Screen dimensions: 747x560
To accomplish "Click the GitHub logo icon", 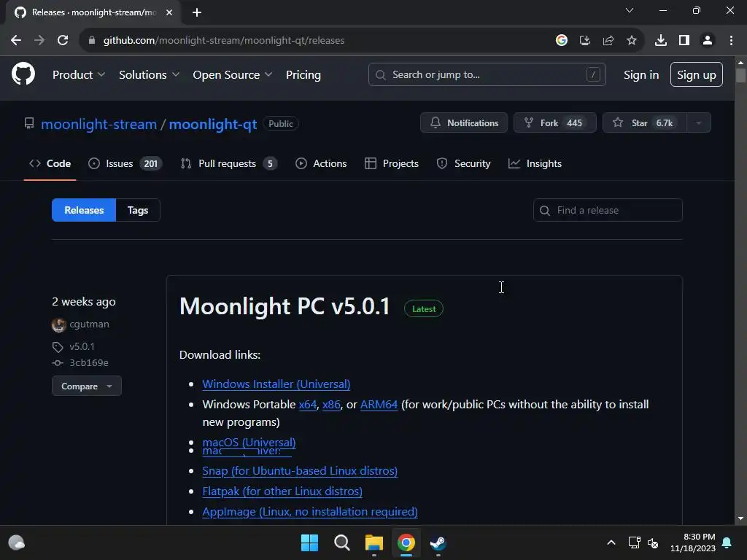I will point(23,74).
